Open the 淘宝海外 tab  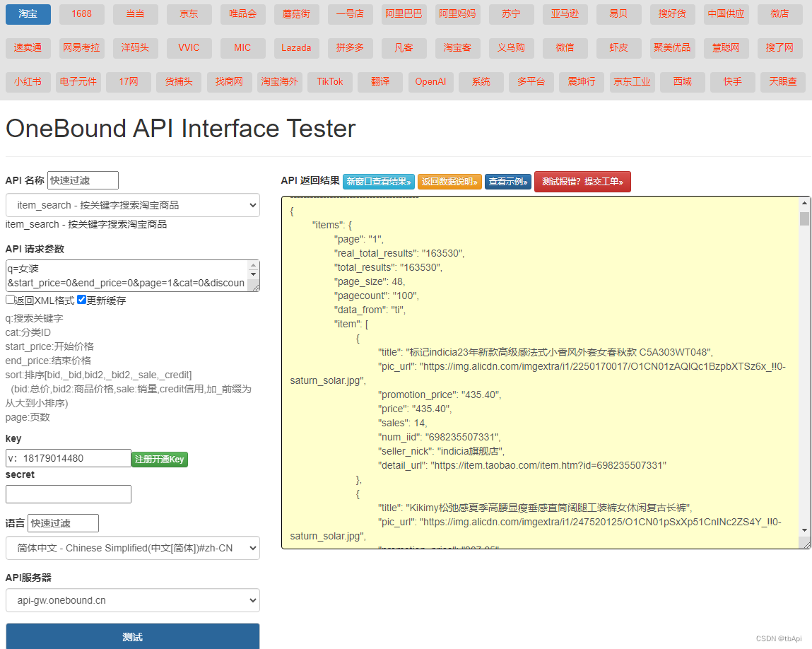pyautogui.click(x=280, y=82)
